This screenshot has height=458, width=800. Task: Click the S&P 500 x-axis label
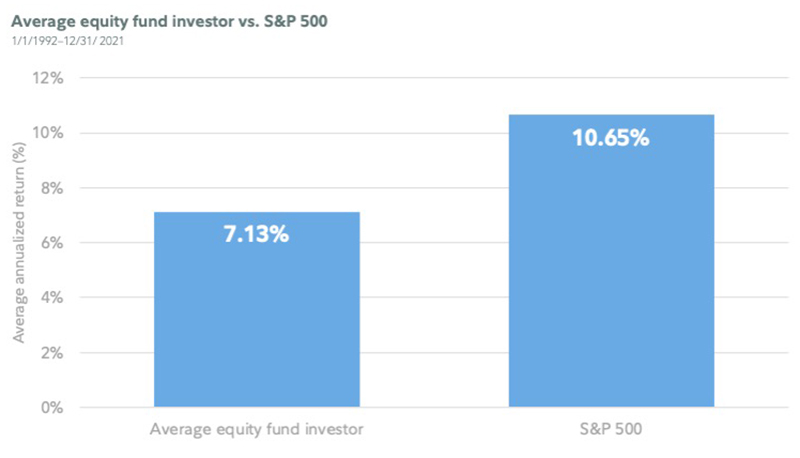pyautogui.click(x=611, y=433)
